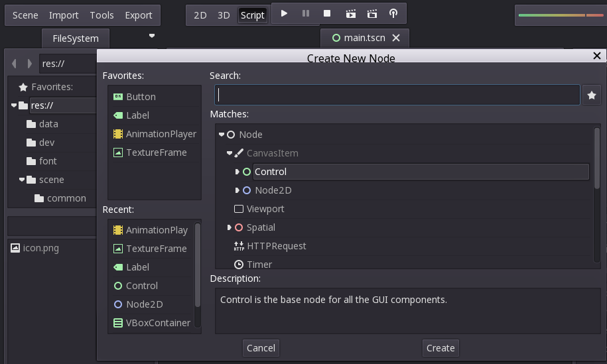The image size is (607, 364).
Task: Click the Viewport icon in Matches
Action: 239,209
